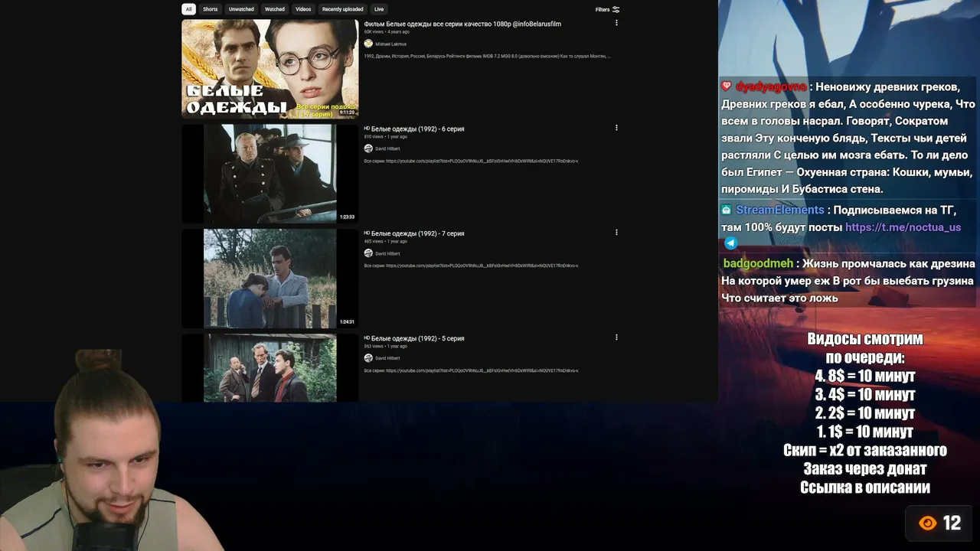Click the '4. 8$ = 10 минут' line

865,377
